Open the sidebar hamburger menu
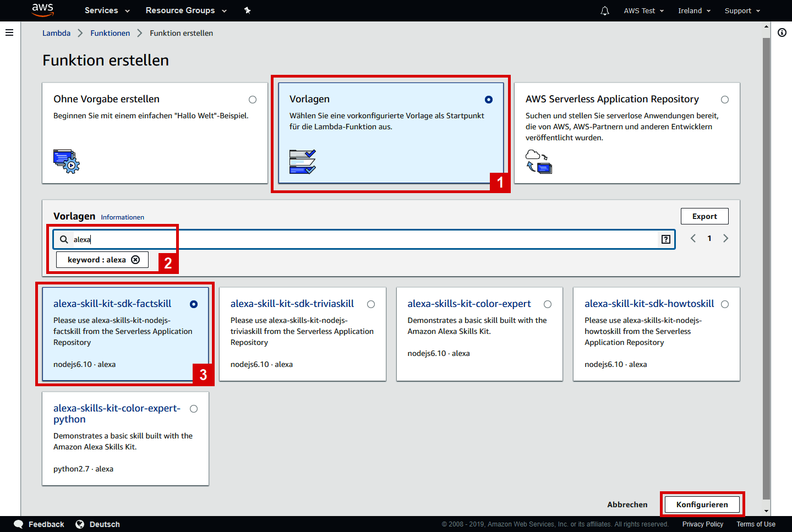The height and width of the screenshot is (532, 792). pos(9,32)
